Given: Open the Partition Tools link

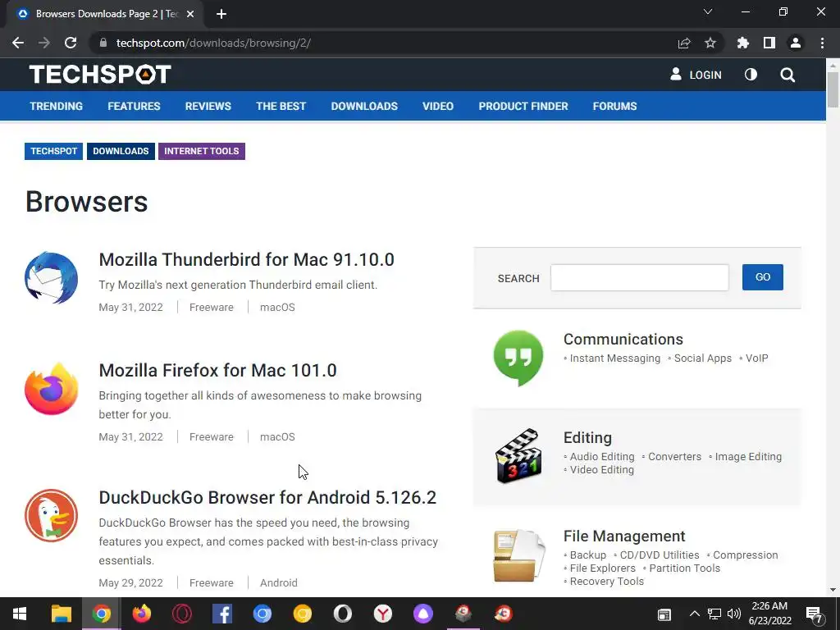Looking at the screenshot, I should tap(685, 568).
